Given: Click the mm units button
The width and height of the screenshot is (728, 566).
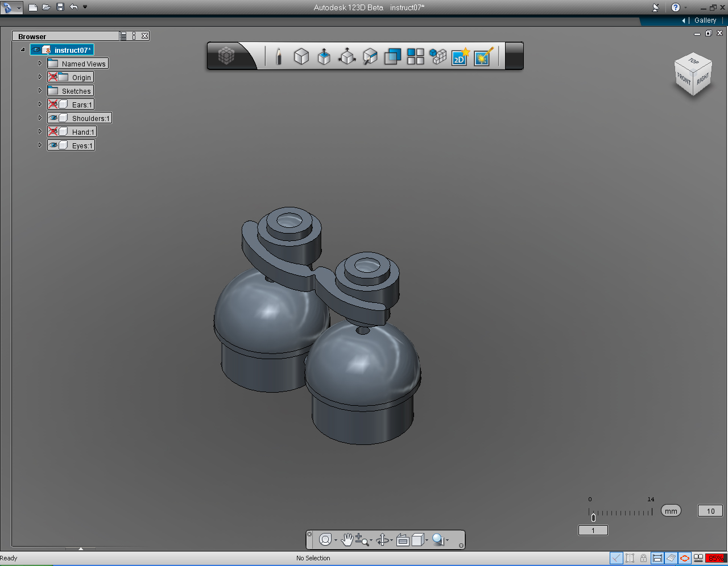Looking at the screenshot, I should [671, 511].
